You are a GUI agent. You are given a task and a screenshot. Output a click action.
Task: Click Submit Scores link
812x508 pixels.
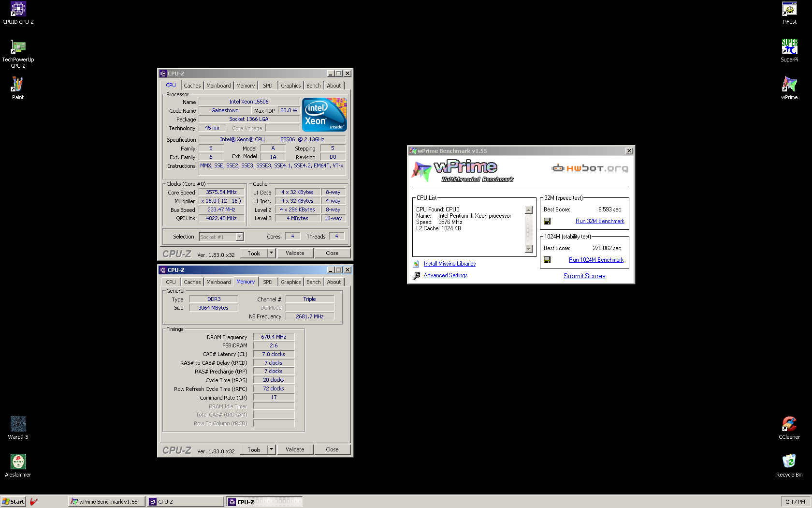[x=584, y=276]
